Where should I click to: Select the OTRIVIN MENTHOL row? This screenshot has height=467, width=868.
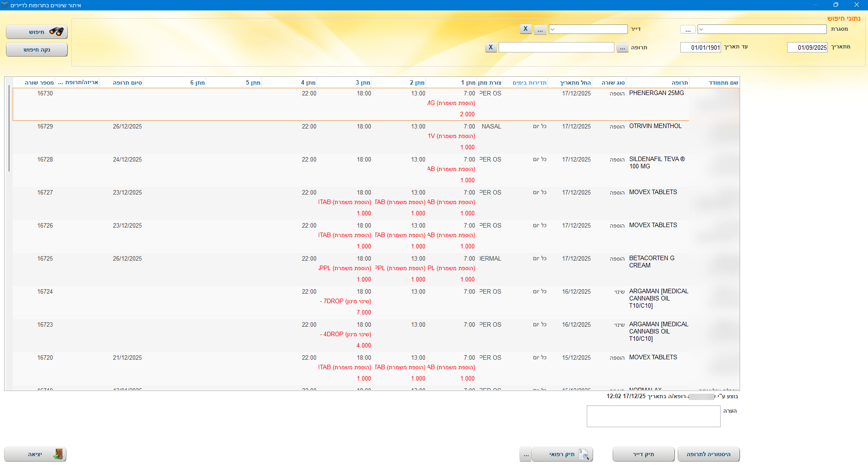click(655, 126)
